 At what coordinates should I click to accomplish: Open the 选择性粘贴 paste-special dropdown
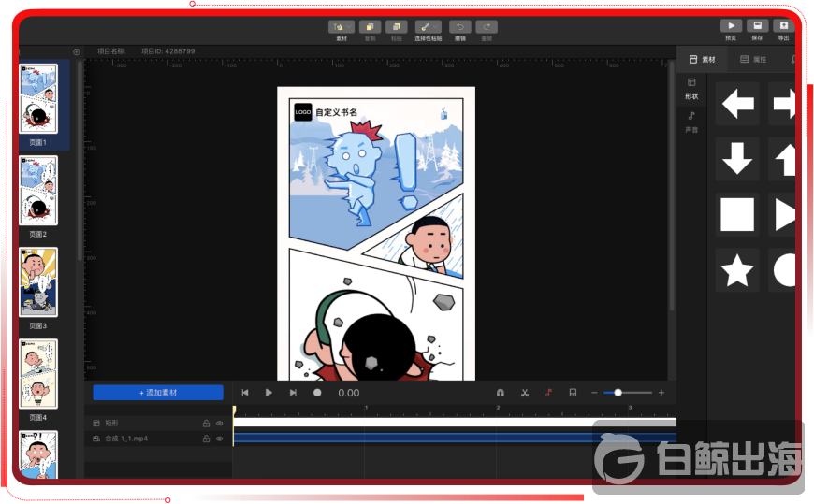coord(428,27)
